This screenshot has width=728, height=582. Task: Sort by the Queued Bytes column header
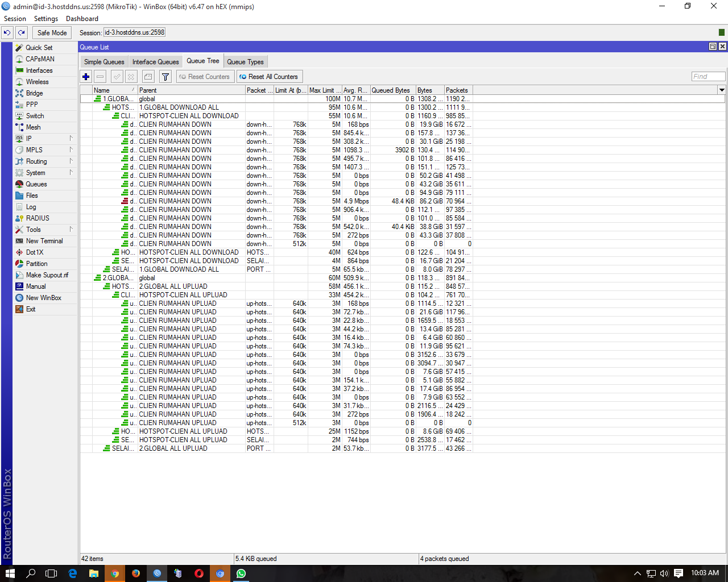pos(392,90)
